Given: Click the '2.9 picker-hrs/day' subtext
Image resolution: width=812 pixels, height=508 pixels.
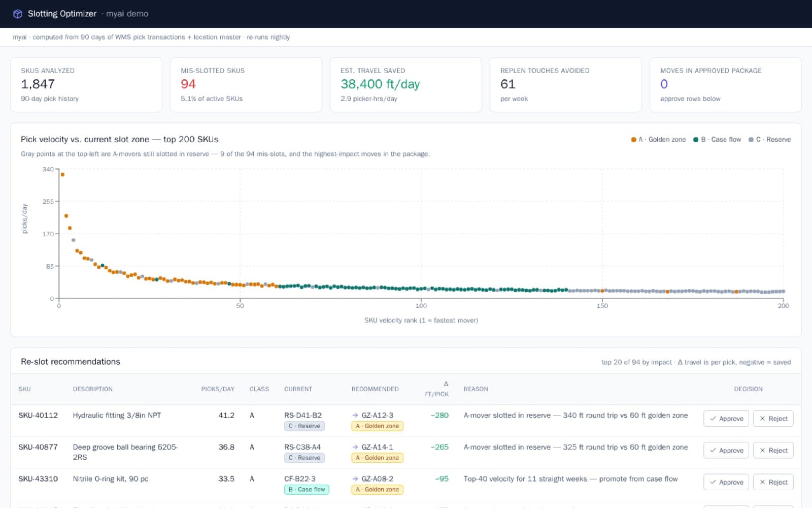Looking at the screenshot, I should pos(369,99).
